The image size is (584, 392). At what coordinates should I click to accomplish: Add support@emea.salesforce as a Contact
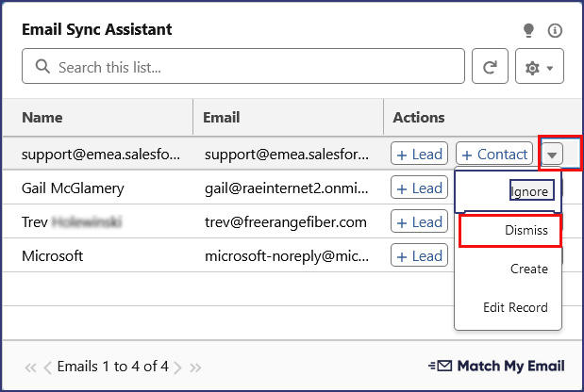pos(495,155)
